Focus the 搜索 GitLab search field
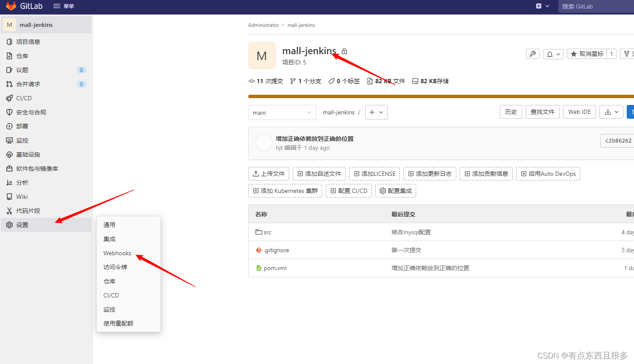The height and width of the screenshot is (364, 634). pyautogui.click(x=596, y=6)
